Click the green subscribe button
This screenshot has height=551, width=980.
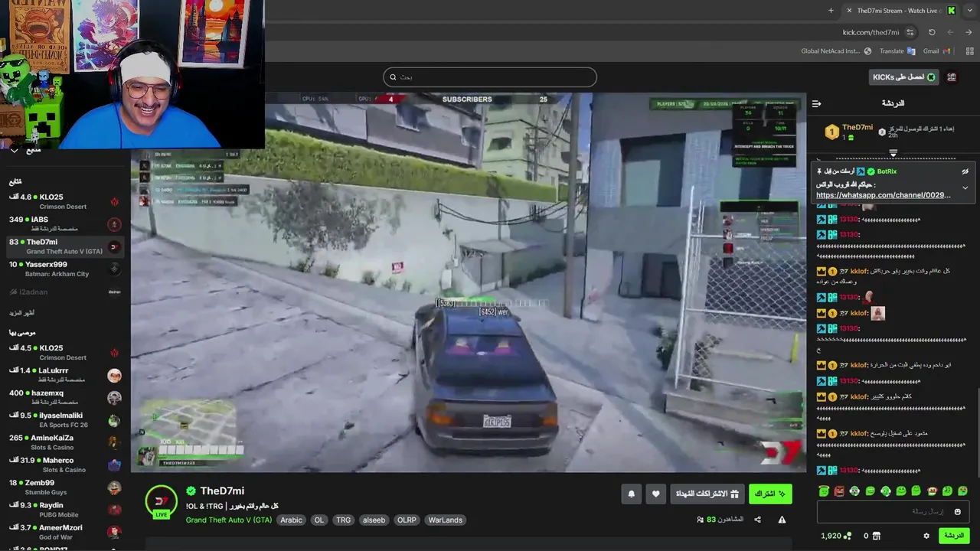pos(770,494)
